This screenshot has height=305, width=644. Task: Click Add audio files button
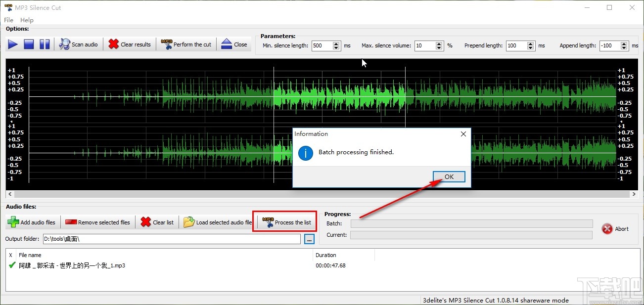[32, 222]
